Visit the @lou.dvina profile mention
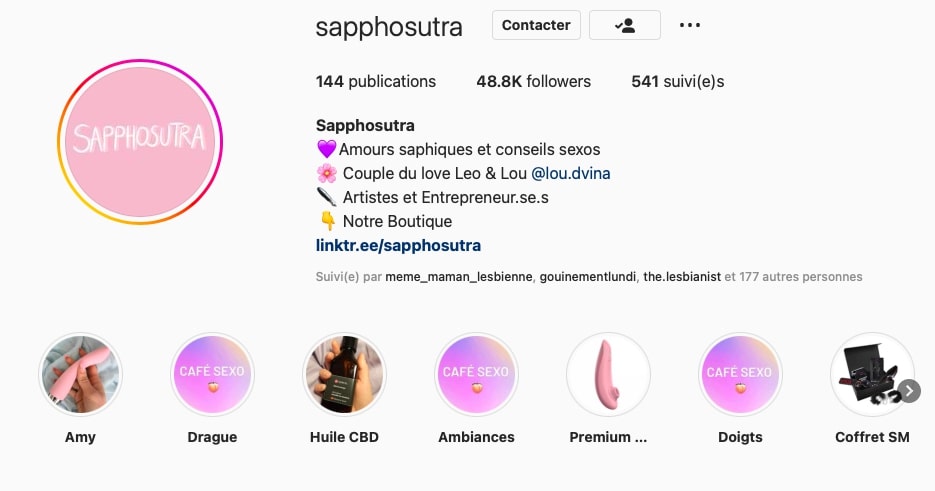The image size is (935, 491). (x=571, y=174)
